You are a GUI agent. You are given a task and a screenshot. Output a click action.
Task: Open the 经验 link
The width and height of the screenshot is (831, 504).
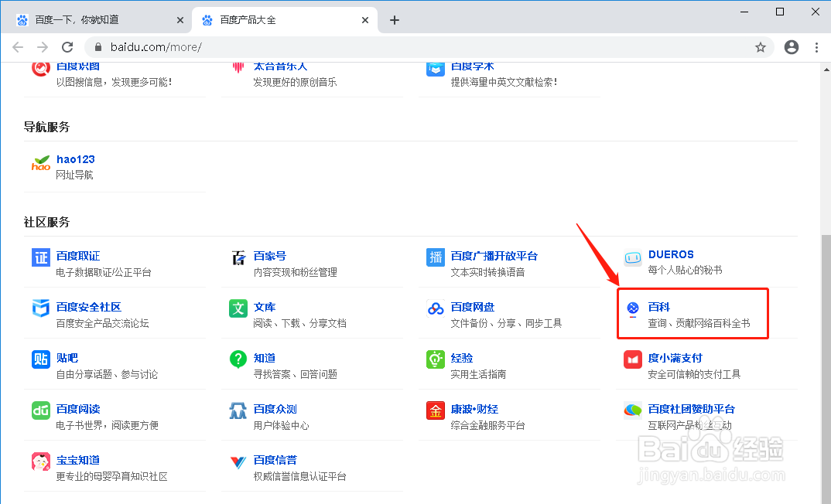(x=462, y=358)
